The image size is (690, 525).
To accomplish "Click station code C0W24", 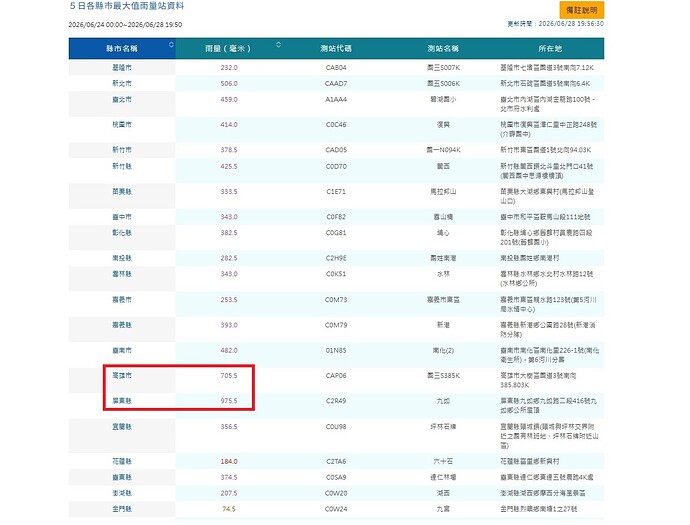I will pyautogui.click(x=336, y=509).
